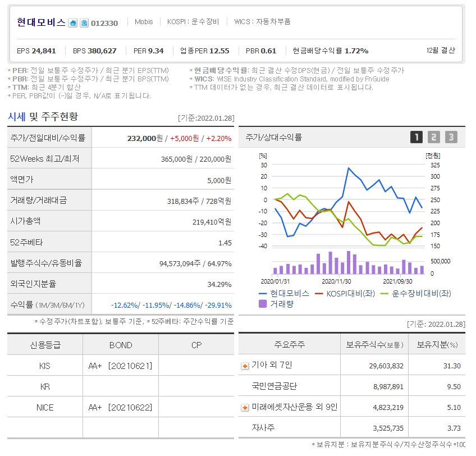Click the Mobis English name label
This screenshot has height=456, width=476.
(x=144, y=21)
